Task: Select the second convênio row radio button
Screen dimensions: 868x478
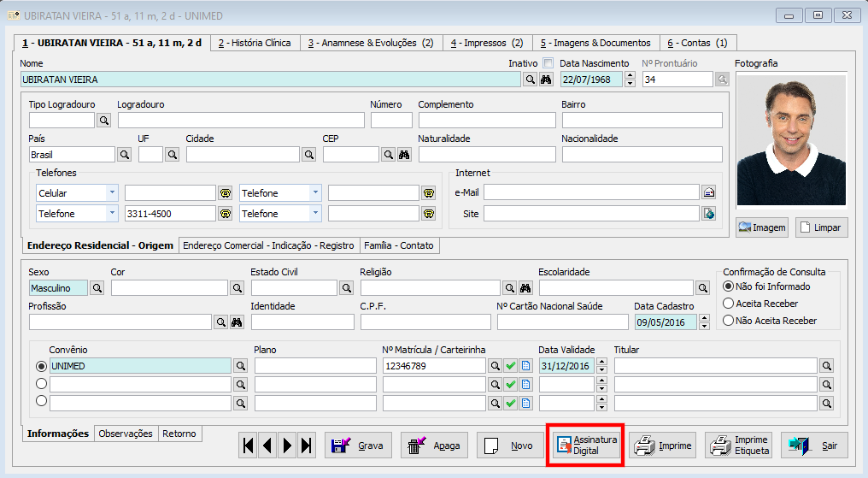Action: pos(41,383)
